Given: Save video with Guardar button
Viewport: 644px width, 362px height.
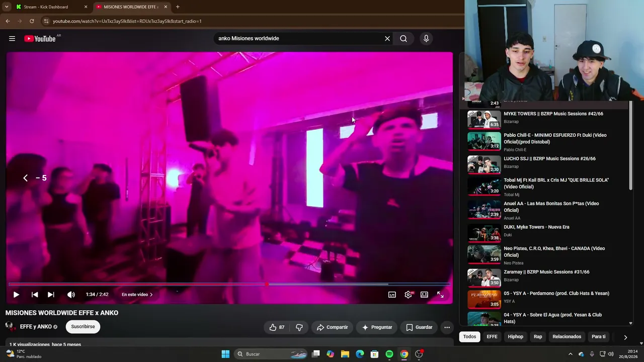Looking at the screenshot, I should [419, 327].
